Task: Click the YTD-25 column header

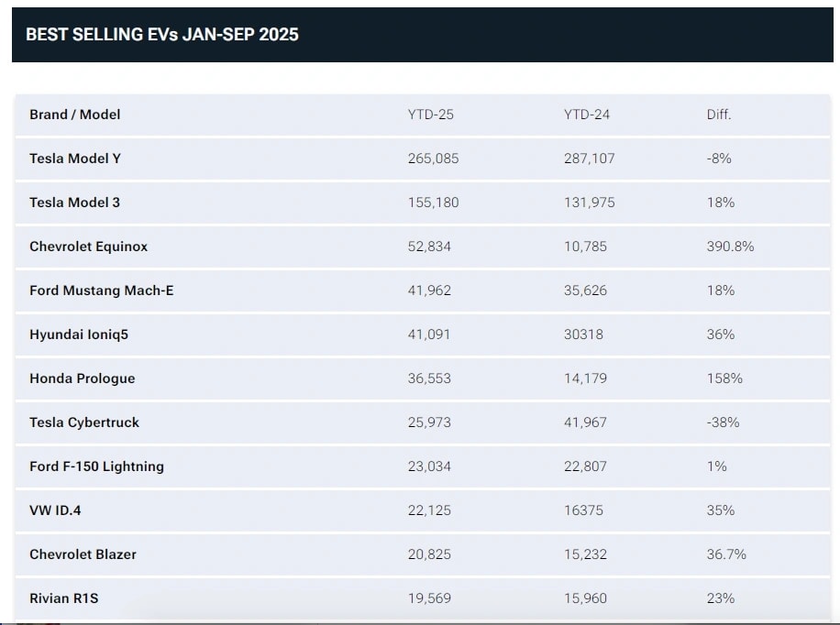Action: 430,115
